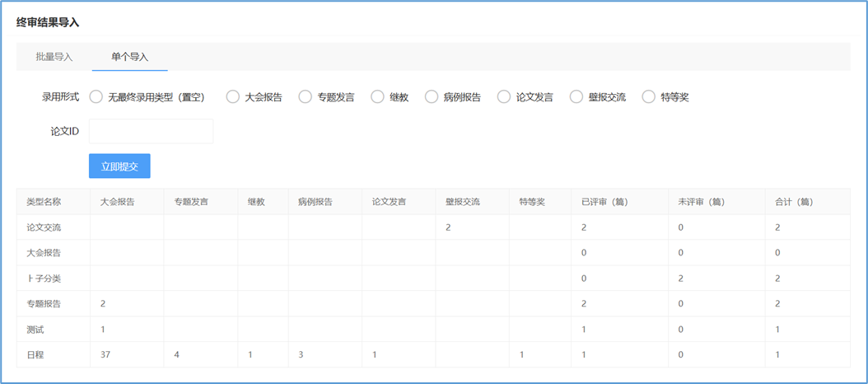Choose the 病例报告 radio button
This screenshot has height=384, width=868.
pyautogui.click(x=432, y=97)
